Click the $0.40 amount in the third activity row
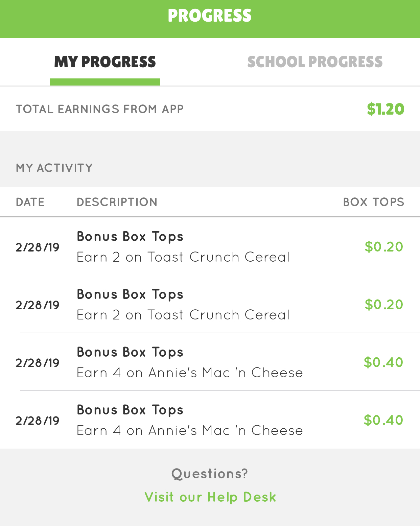The width and height of the screenshot is (420, 526). [x=383, y=363]
